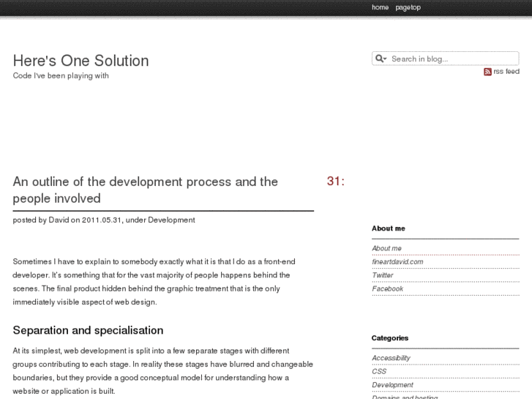Click the paragraph starting 'At its simplest, web development'
532x399 pixels.
click(x=163, y=371)
